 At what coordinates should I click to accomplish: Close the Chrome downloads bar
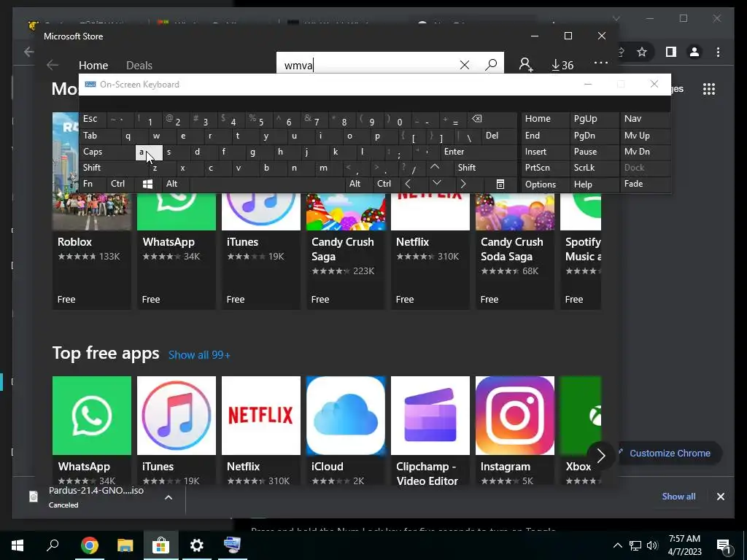[x=720, y=497]
